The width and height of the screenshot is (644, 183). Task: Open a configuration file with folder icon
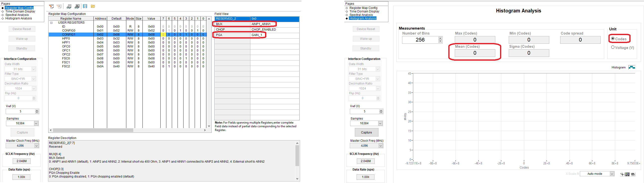(x=93, y=6)
